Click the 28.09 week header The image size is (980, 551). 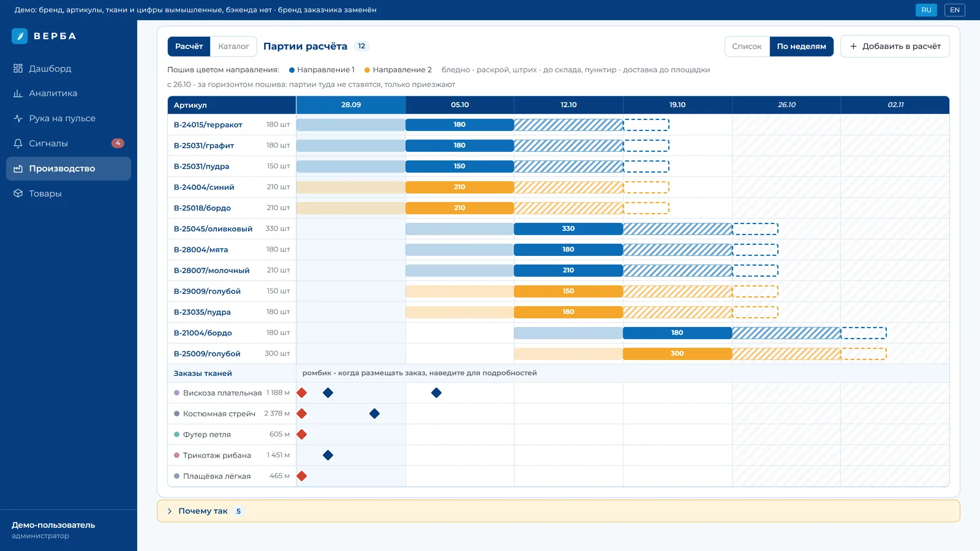click(351, 105)
